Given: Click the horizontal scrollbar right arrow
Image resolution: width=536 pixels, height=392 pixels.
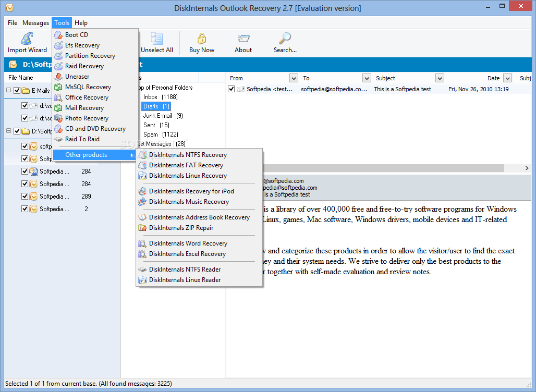Looking at the screenshot, I should [527, 168].
